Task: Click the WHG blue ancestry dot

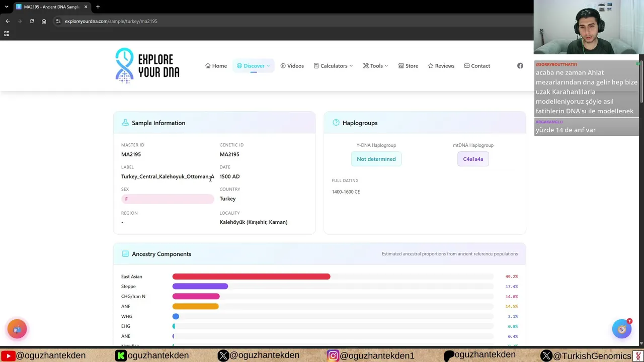Action: point(176,316)
